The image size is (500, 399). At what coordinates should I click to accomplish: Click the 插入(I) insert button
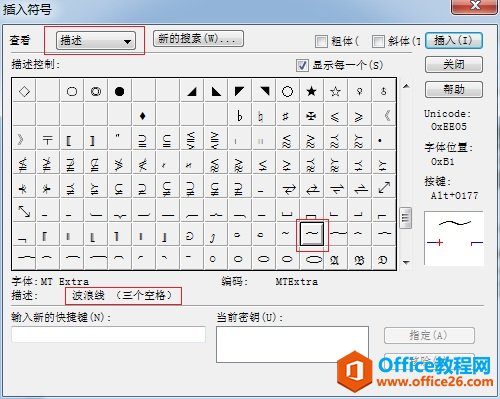[454, 41]
